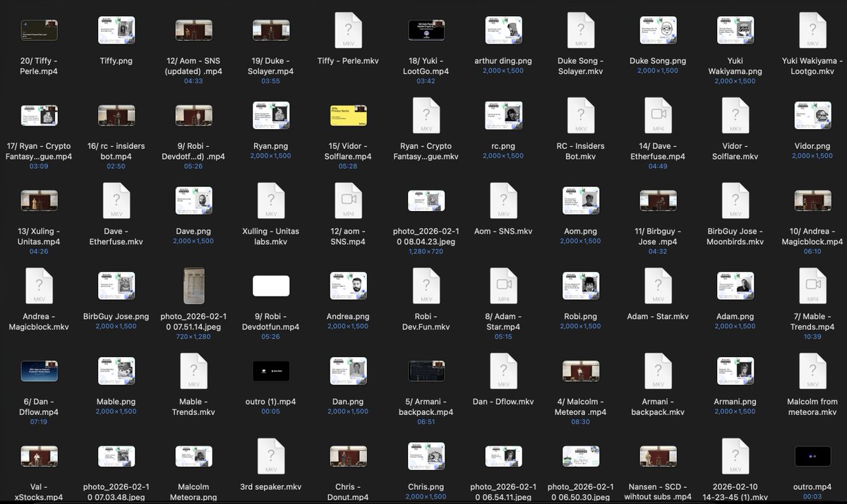Click the '17/ Ryan - Crypto Fantasy...gue.mp4' filename
Viewport: 847px width, 504px height.
39,151
